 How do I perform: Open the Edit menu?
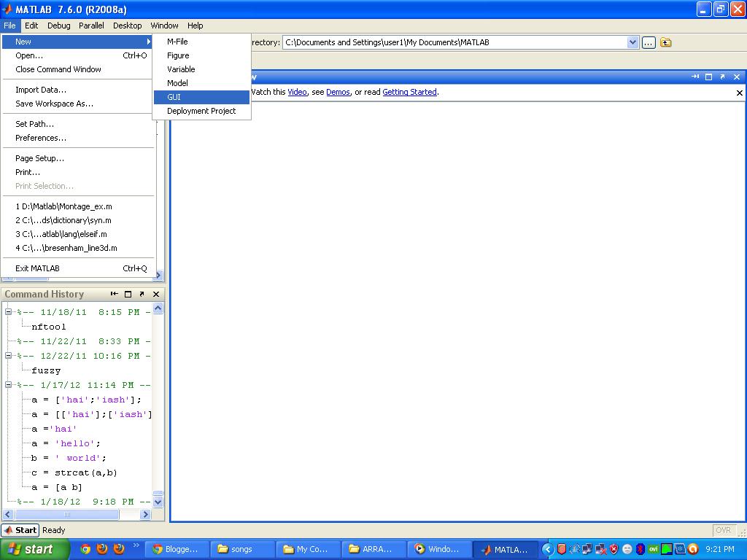pos(31,26)
